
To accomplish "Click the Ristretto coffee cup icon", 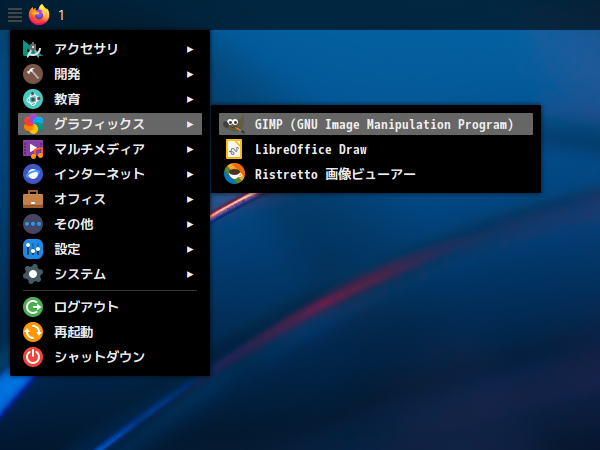I will (234, 174).
